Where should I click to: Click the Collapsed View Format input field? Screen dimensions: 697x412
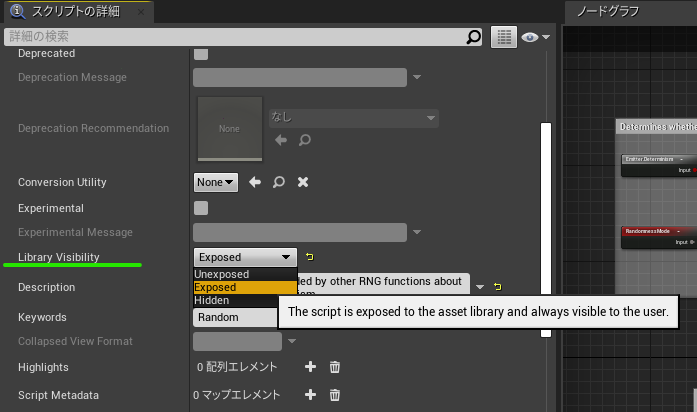coord(237,341)
